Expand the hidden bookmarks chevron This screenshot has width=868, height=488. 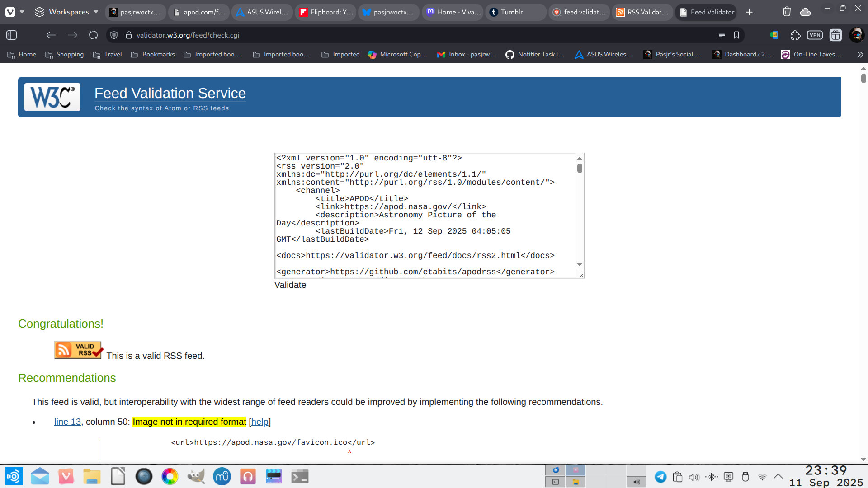pos(860,55)
